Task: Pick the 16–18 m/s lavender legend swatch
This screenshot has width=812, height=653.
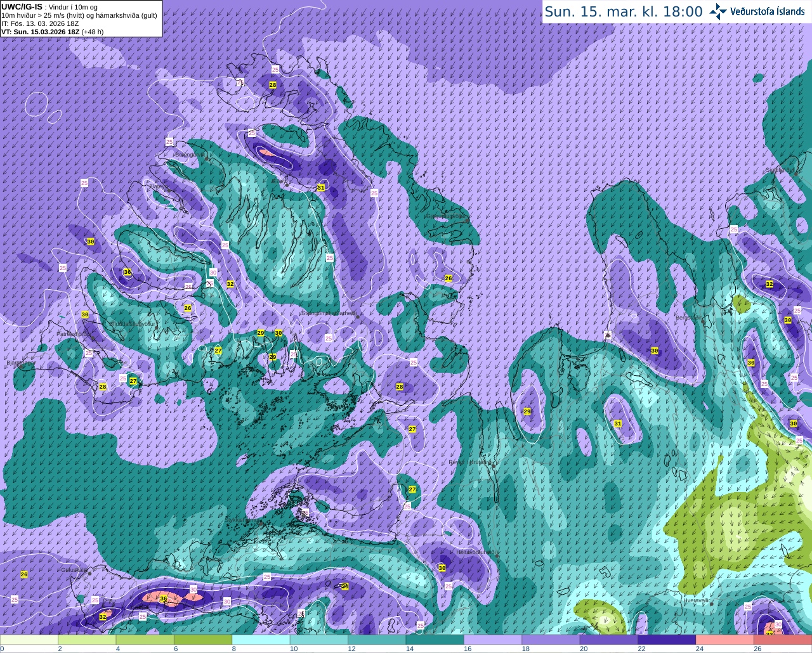Action: [x=494, y=640]
